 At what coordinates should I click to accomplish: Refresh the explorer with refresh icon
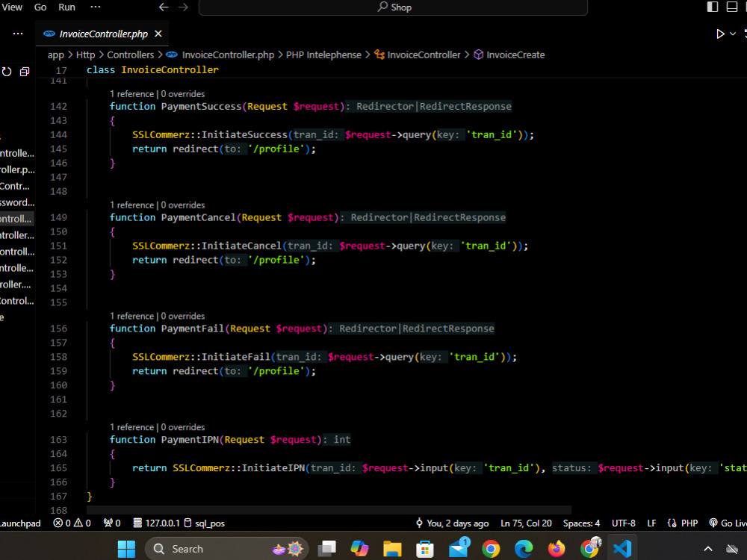[7, 72]
